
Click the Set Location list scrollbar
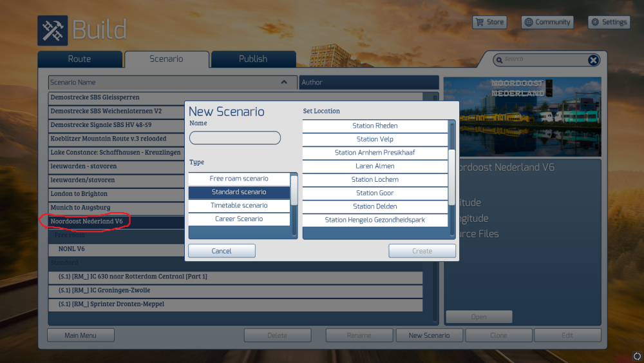452,147
